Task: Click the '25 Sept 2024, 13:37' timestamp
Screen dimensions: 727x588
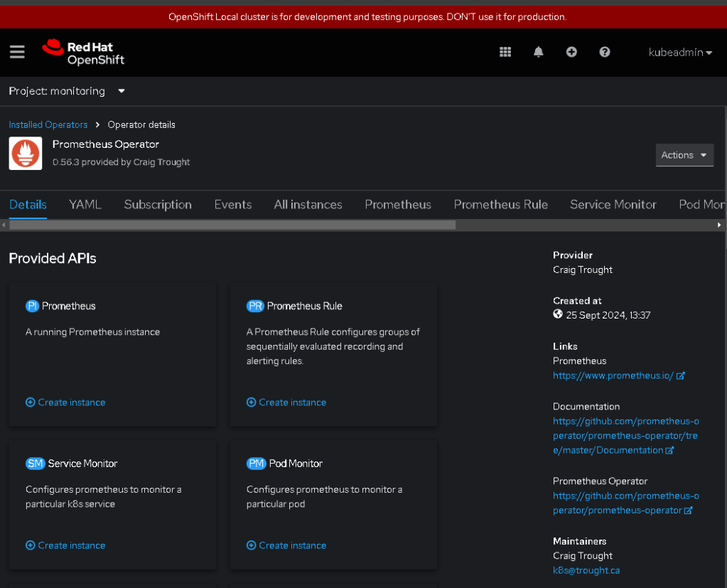Action: click(608, 316)
